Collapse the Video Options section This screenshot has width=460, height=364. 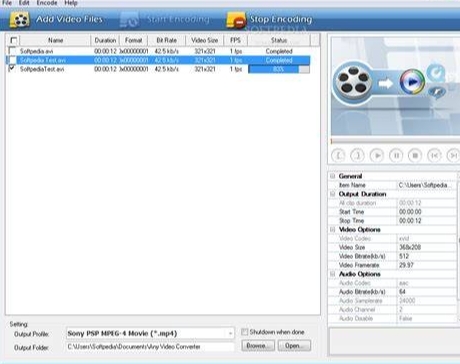pyautogui.click(x=332, y=229)
